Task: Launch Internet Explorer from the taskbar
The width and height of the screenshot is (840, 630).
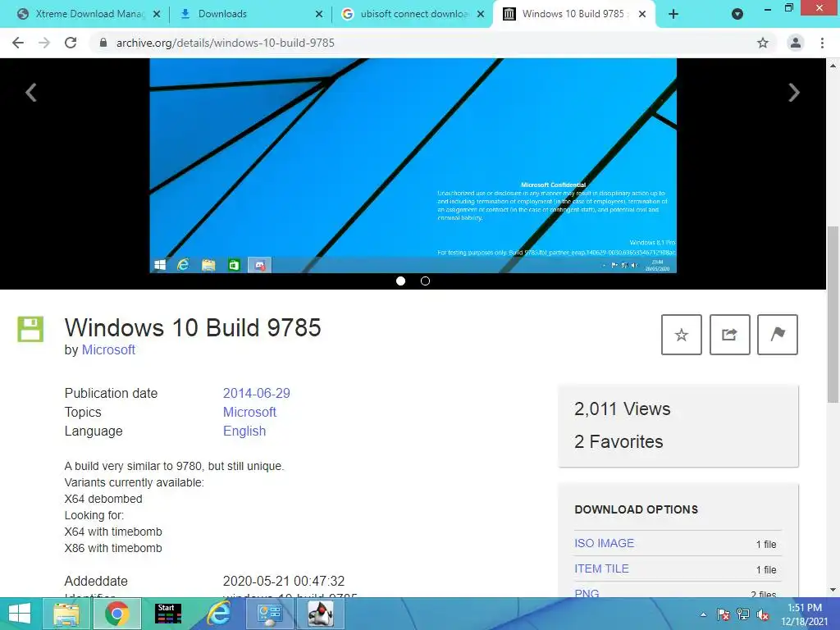Action: [218, 614]
